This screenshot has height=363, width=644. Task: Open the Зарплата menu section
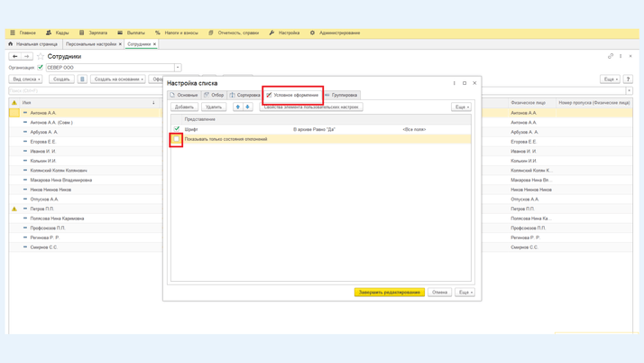(94, 33)
